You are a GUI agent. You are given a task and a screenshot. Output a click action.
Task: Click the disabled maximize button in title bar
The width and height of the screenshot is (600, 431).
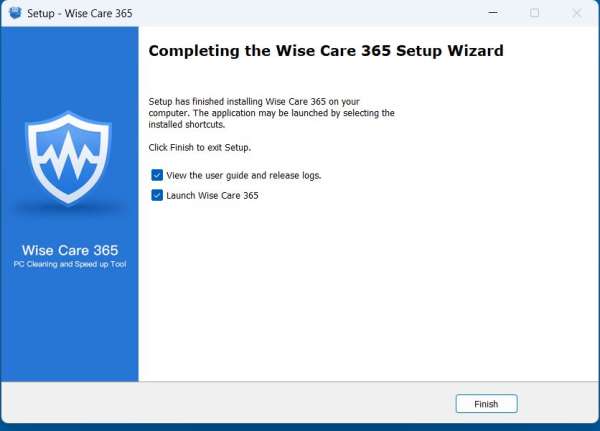pos(535,13)
